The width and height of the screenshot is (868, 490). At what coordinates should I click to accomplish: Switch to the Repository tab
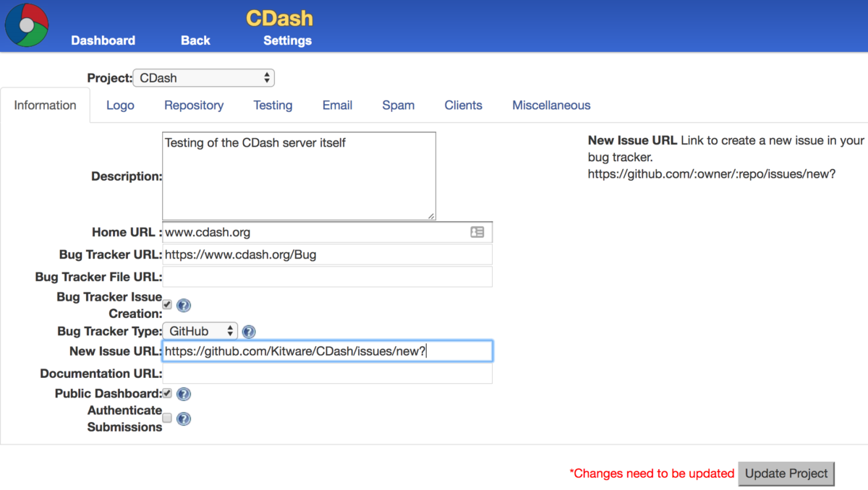193,105
